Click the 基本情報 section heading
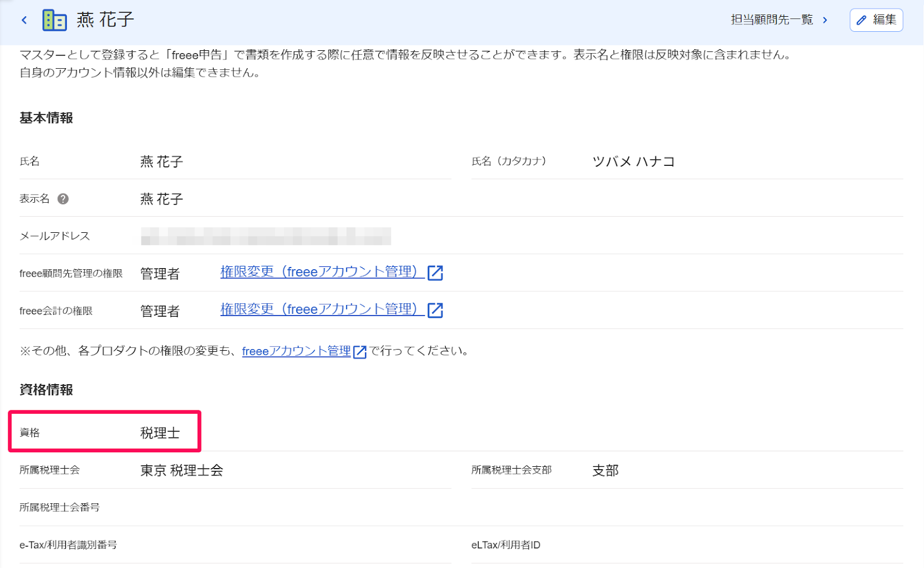924x568 pixels. coord(46,118)
